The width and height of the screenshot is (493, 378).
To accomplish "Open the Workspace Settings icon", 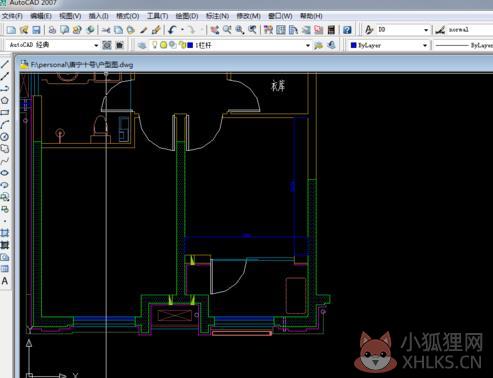I will tap(107, 45).
